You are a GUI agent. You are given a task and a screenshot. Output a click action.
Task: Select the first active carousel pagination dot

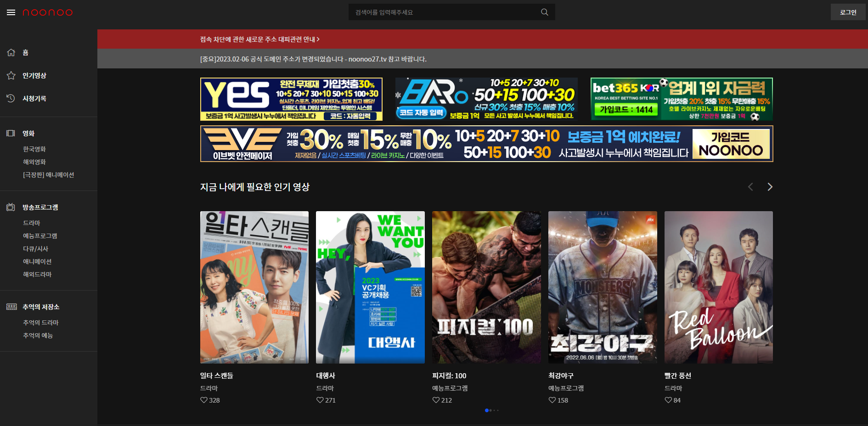[486, 410]
